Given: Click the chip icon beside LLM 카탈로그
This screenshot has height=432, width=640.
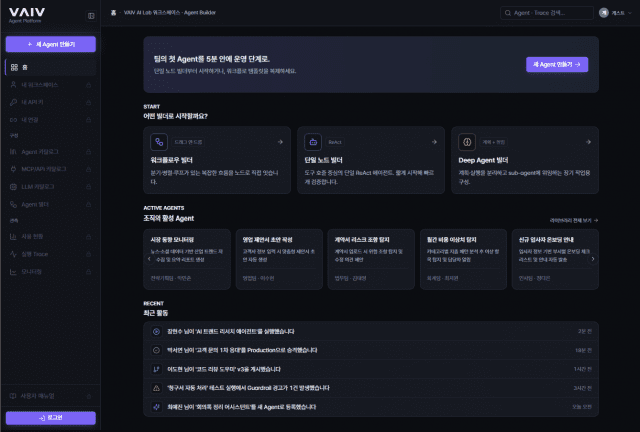Looking at the screenshot, I should point(13,187).
